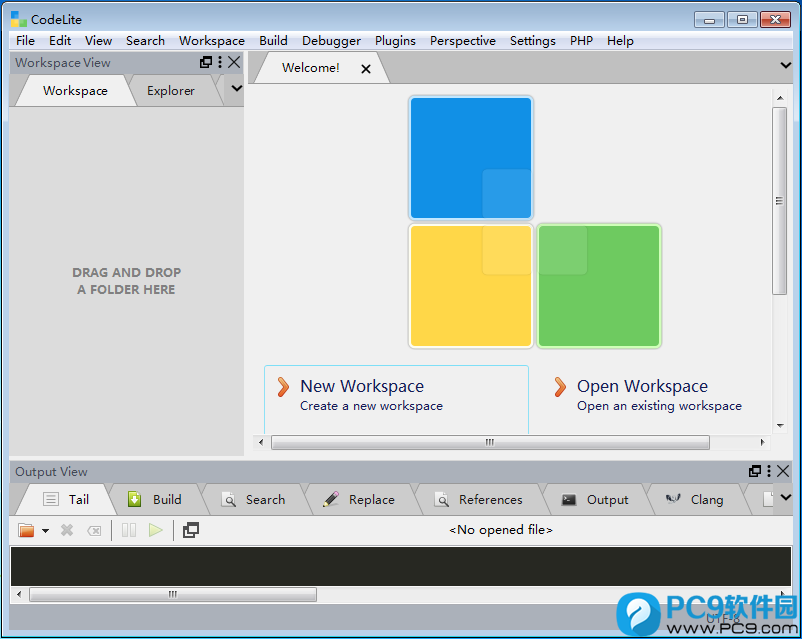This screenshot has height=639, width=802.
Task: Switch to the Tail output tab
Action: 65,499
